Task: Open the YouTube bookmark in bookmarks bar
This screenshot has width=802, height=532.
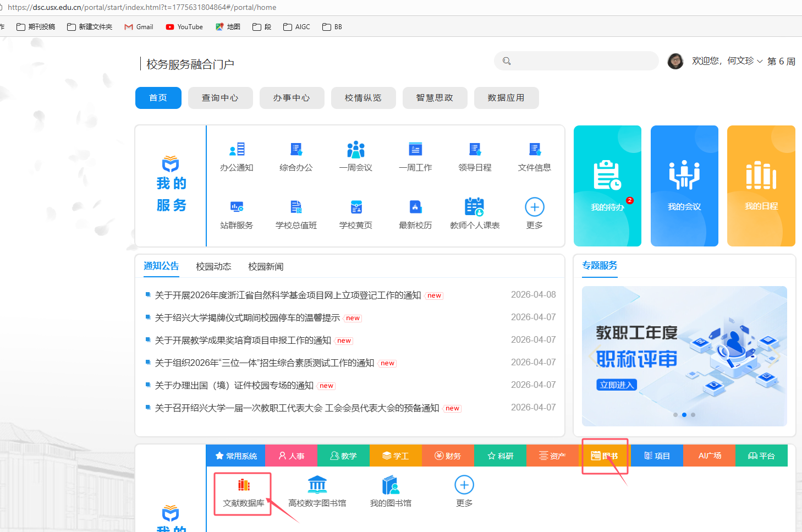Action: [184, 27]
